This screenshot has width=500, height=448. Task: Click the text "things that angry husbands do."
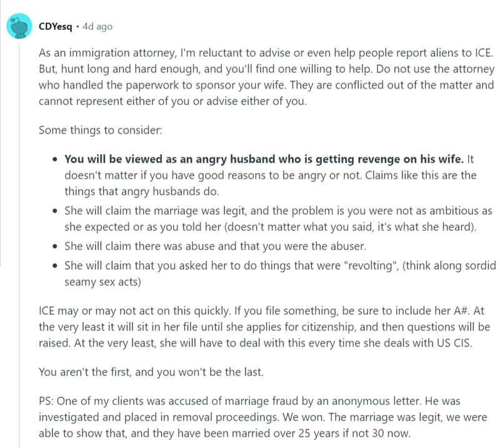click(x=142, y=191)
